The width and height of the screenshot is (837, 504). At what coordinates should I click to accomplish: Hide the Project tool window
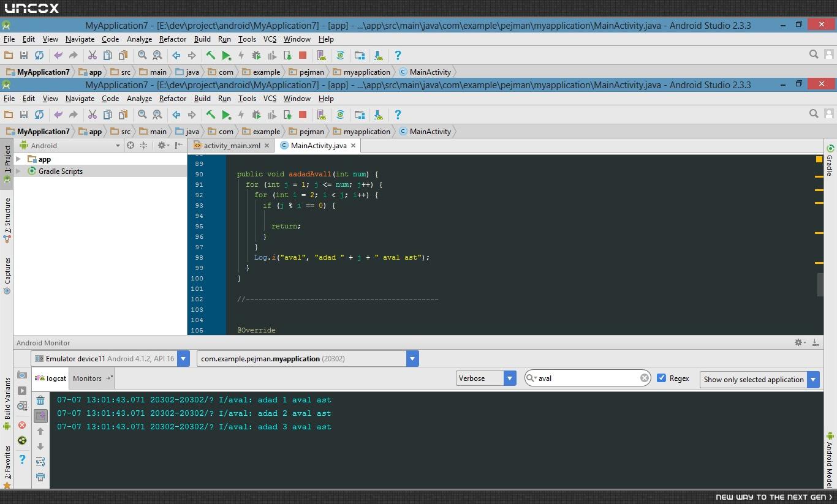178,145
